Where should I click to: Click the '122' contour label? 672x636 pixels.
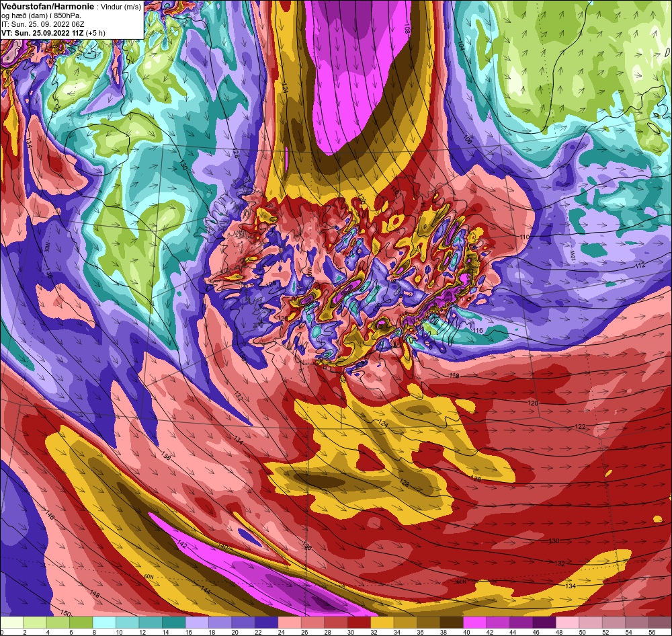pos(580,426)
